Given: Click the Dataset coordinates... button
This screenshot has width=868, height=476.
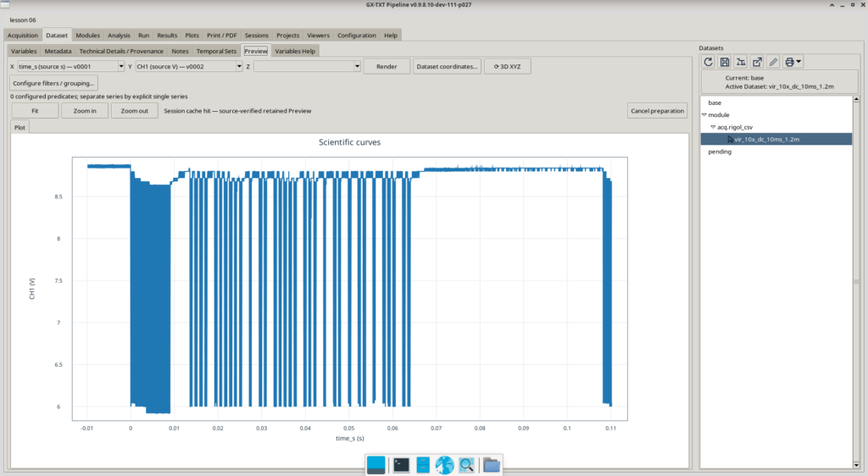Looking at the screenshot, I should tap(447, 66).
